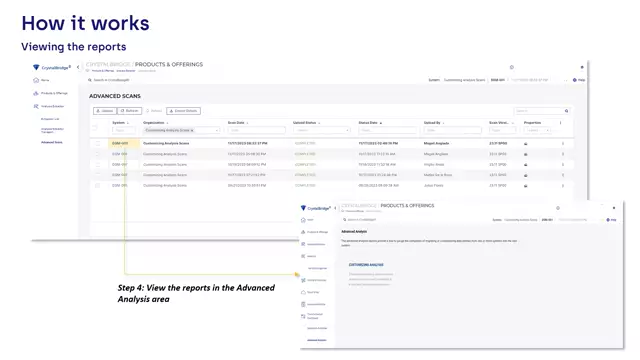Toggle the select-all checkbox in table header
The height and width of the screenshot is (360, 640).
point(96,127)
